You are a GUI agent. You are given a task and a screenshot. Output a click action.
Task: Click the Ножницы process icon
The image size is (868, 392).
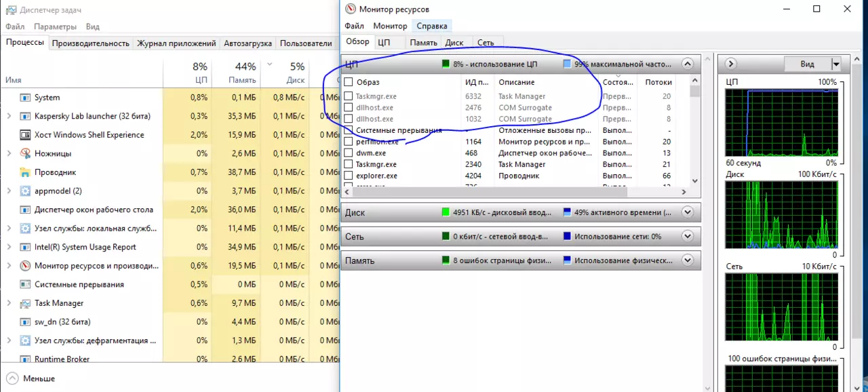(x=25, y=153)
